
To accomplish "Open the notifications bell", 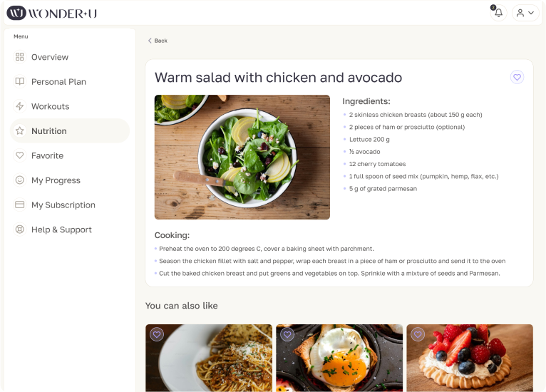I will pos(498,13).
